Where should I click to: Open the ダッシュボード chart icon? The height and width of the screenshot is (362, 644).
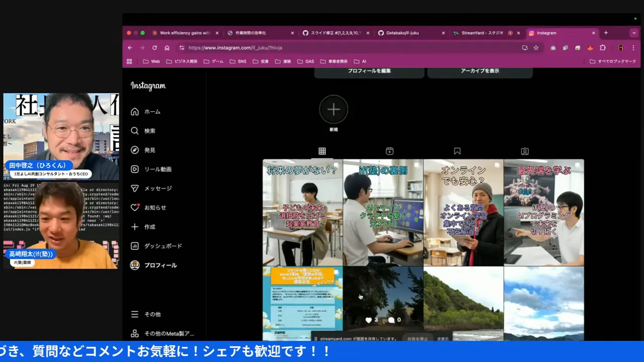[x=135, y=246]
